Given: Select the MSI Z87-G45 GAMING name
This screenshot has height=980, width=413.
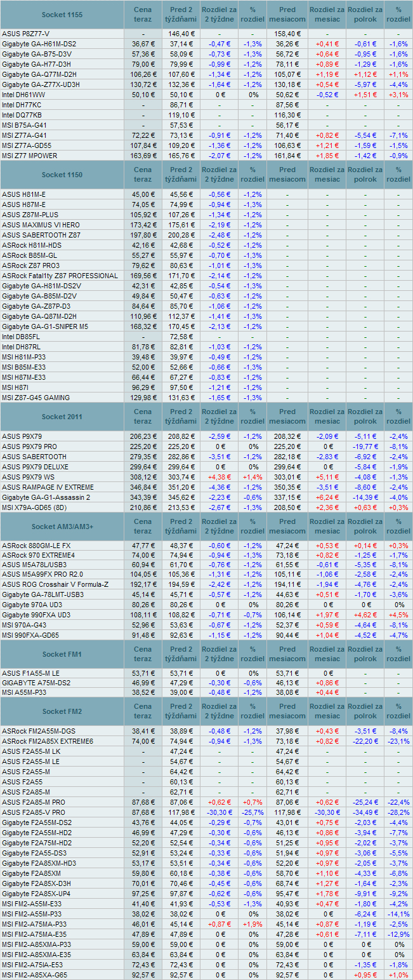Looking at the screenshot, I should (36, 398).
